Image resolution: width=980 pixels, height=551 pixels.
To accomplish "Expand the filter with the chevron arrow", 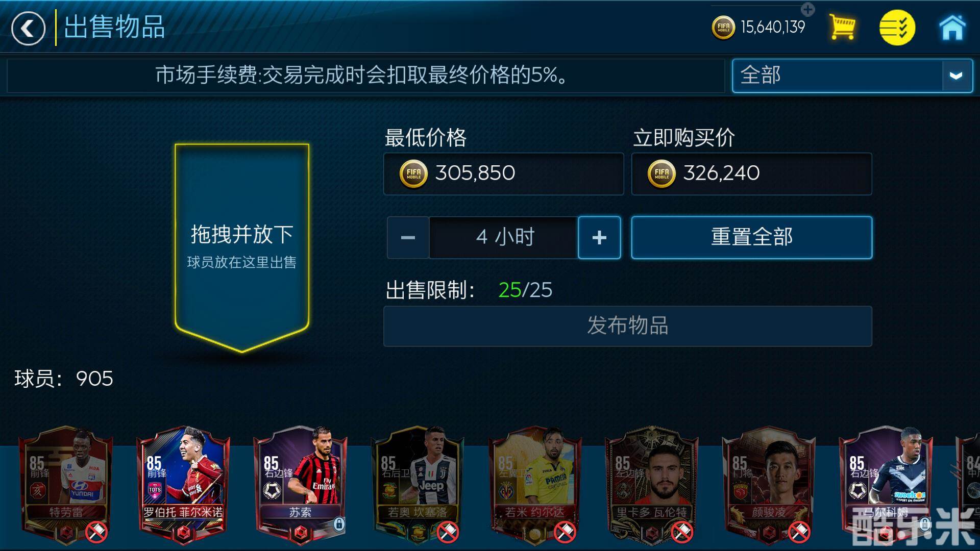I will [x=957, y=76].
